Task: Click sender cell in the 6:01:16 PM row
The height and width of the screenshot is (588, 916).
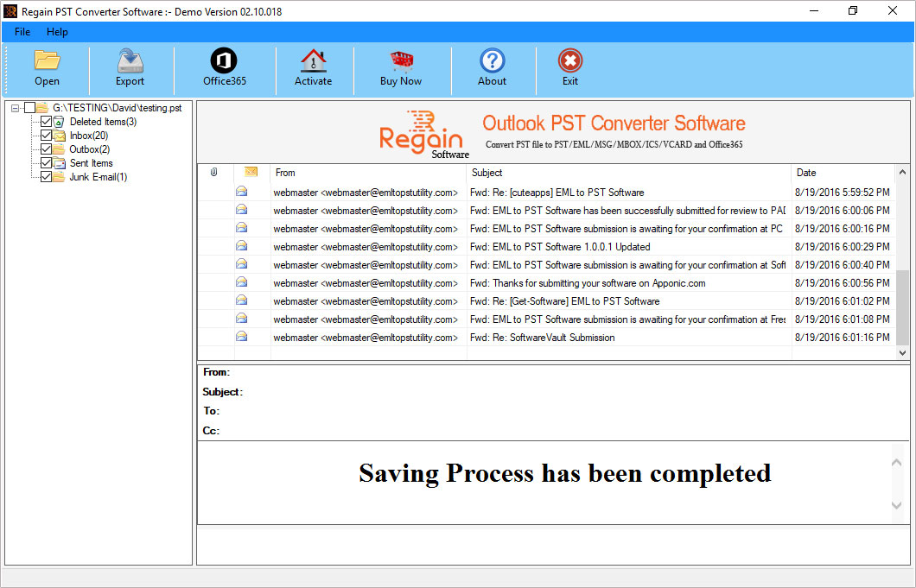Action: 366,337
